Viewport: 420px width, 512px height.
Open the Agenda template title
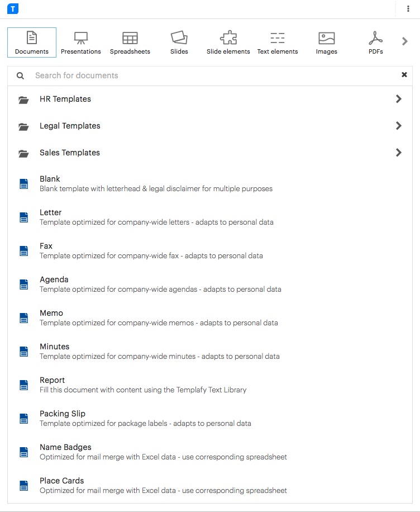(54, 280)
